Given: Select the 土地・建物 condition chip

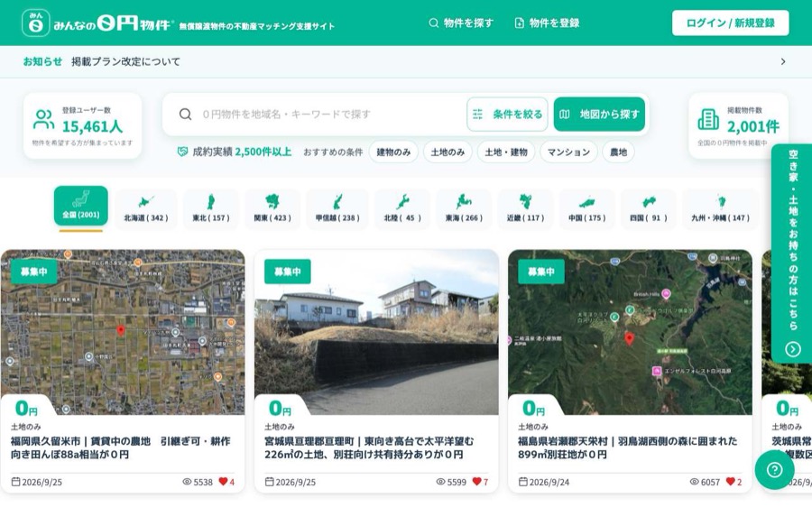Looking at the screenshot, I should click(506, 152).
